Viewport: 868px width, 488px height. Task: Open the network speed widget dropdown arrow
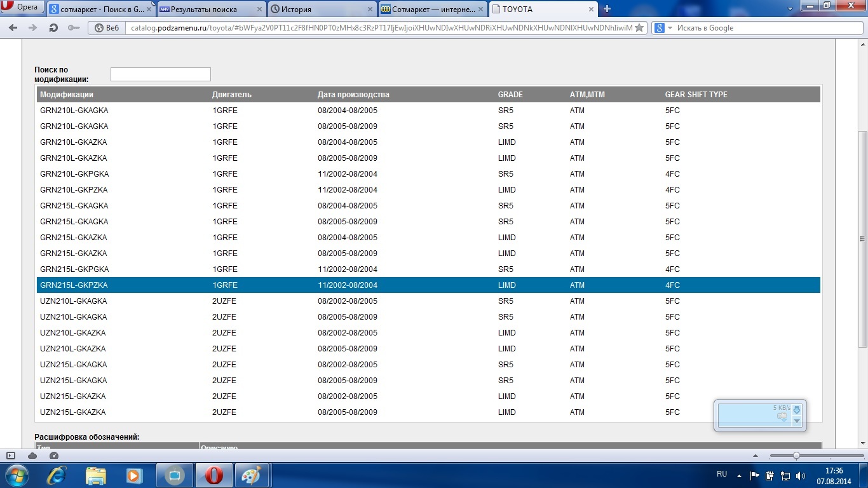(x=797, y=421)
